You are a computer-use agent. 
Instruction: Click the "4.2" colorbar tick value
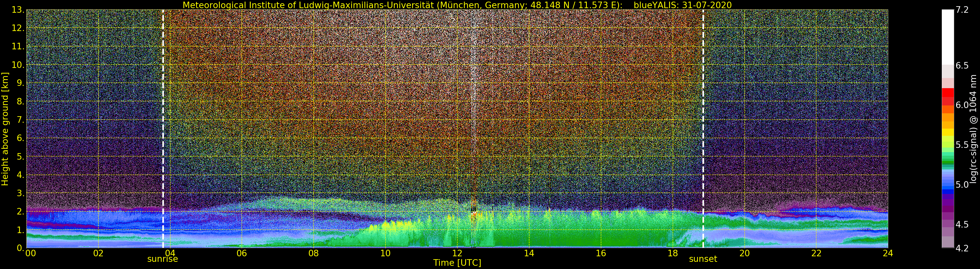coord(962,248)
